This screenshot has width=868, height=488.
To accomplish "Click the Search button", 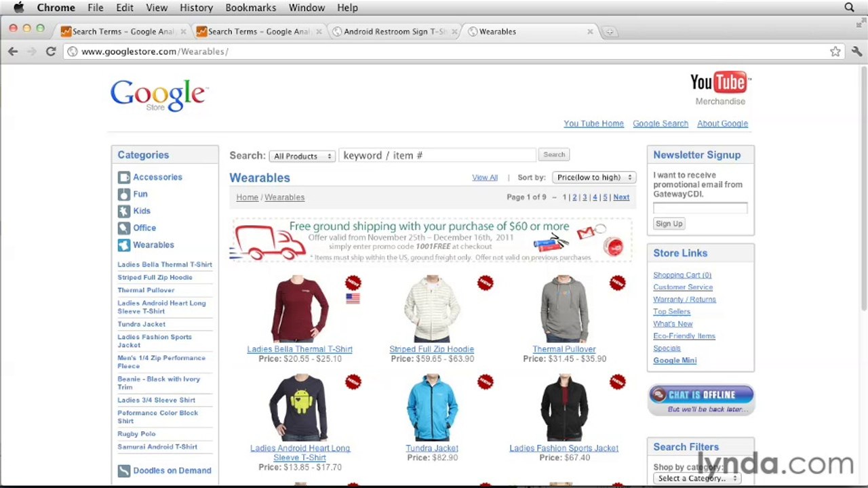I will (554, 155).
